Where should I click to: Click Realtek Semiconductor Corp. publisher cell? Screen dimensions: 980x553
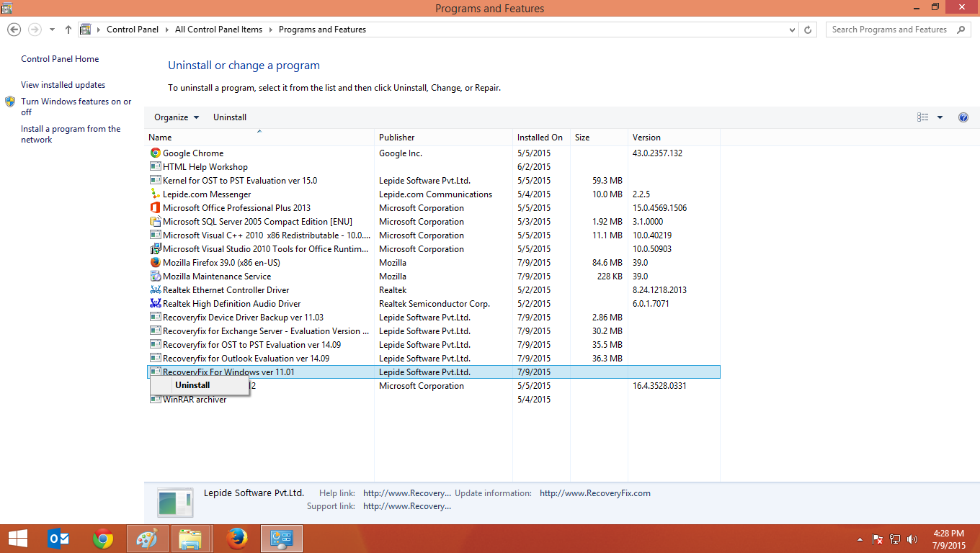pos(435,304)
